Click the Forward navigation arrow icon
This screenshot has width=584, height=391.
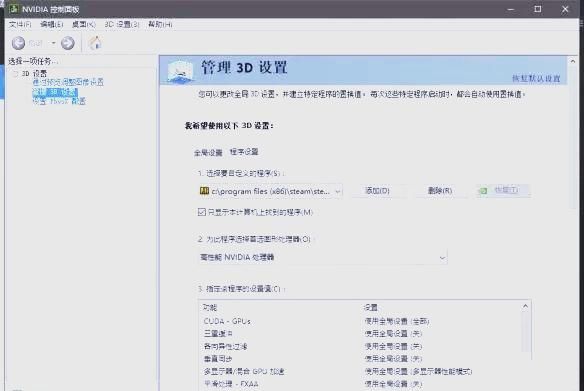point(68,43)
